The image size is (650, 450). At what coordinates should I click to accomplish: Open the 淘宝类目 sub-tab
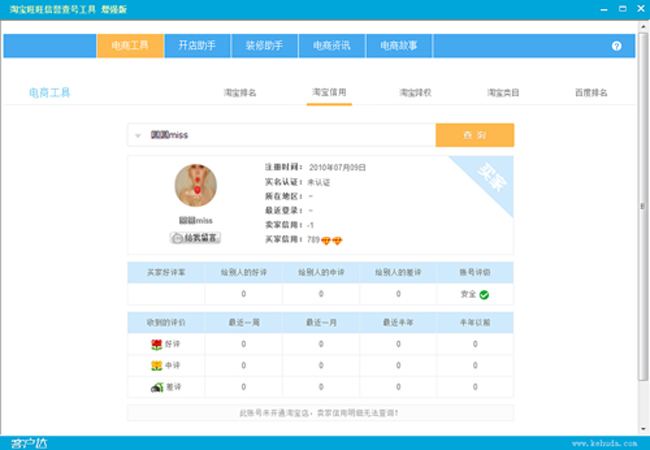pos(503,92)
